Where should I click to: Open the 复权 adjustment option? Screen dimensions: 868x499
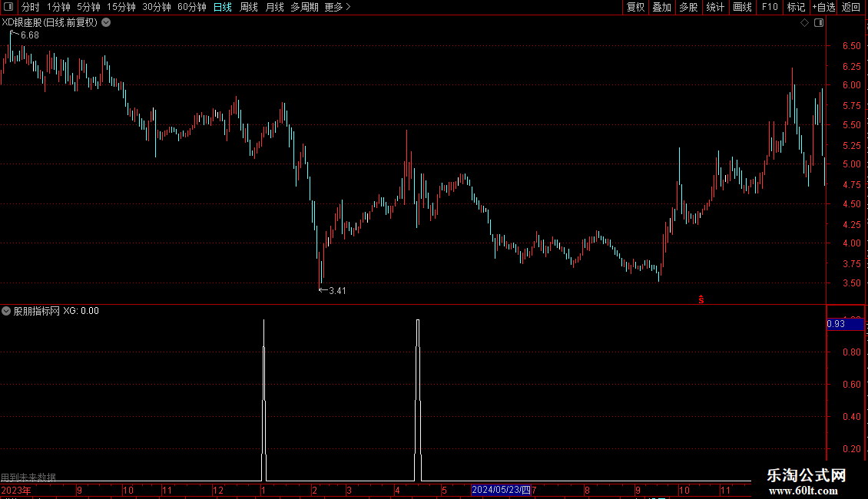635,7
